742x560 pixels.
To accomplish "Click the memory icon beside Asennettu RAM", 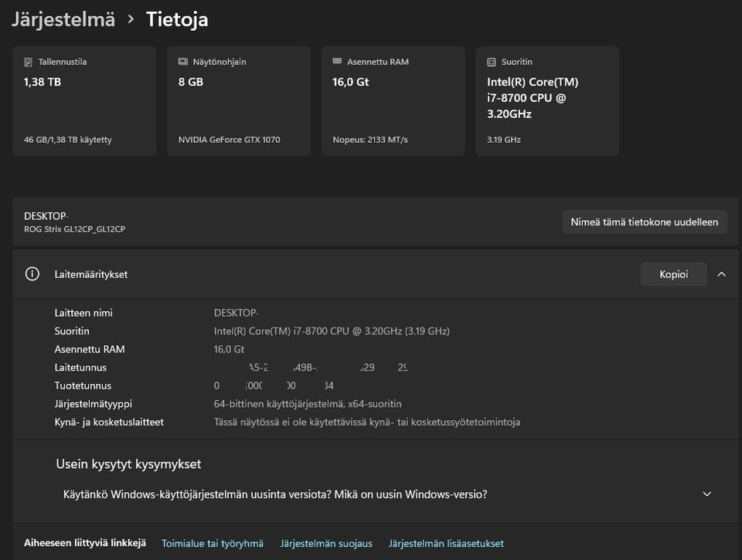I will (x=338, y=62).
